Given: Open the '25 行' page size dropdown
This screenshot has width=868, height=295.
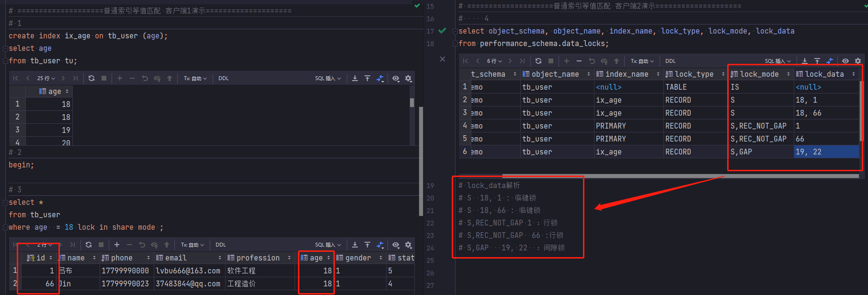Looking at the screenshot, I should [x=46, y=78].
